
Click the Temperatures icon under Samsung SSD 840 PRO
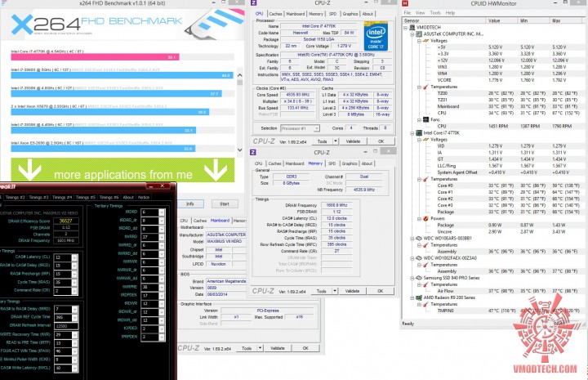tap(426, 284)
